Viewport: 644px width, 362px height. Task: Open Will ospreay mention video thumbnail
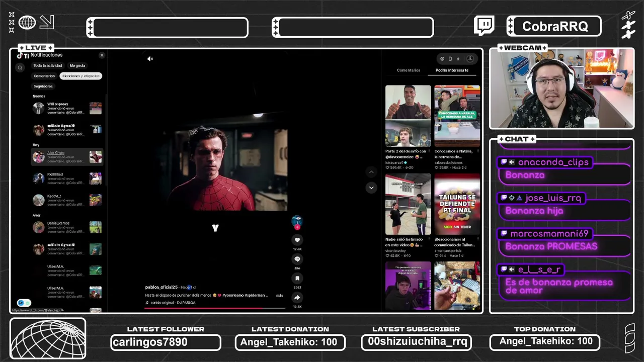pyautogui.click(x=96, y=108)
